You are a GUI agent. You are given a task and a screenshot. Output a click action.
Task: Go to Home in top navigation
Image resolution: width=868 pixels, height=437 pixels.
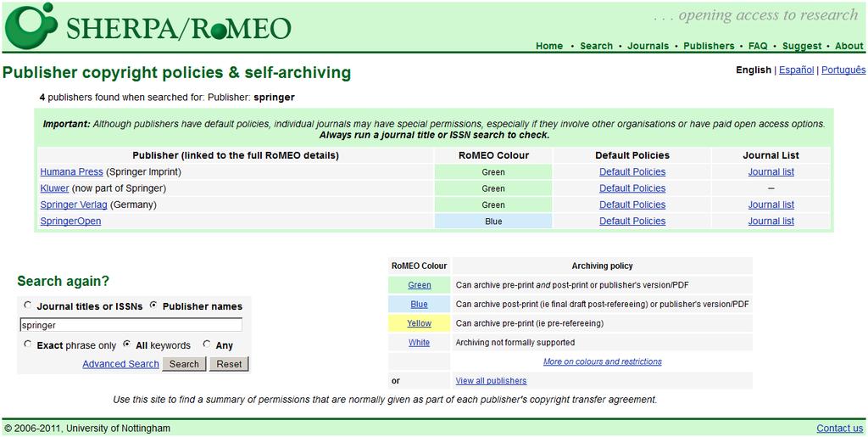click(549, 46)
